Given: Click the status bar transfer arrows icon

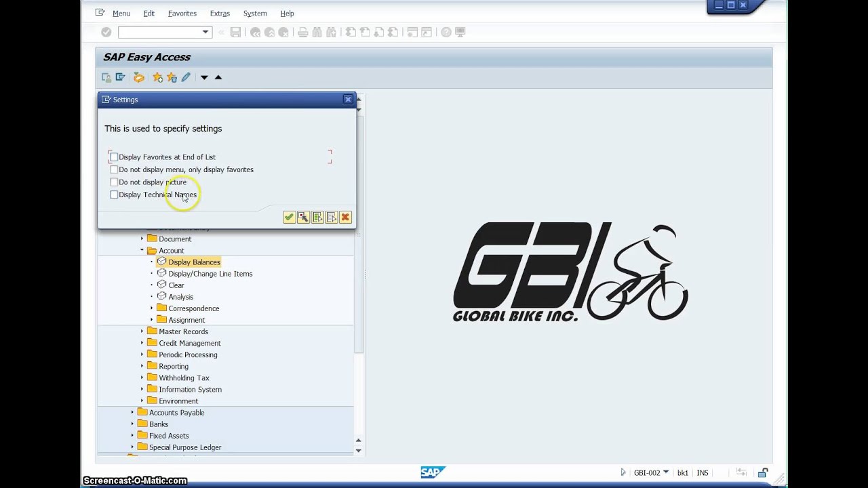Looking at the screenshot, I should pos(741,472).
